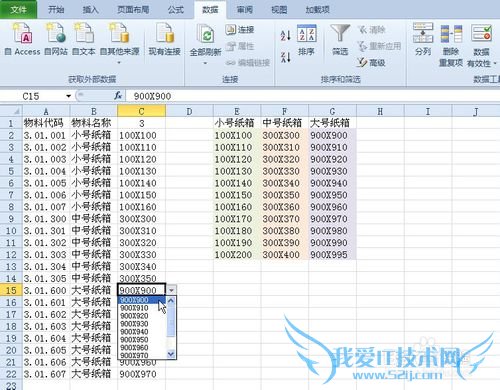500x390 pixels.
Task: Click the C15 cell dropdown arrow
Action: coord(171,290)
